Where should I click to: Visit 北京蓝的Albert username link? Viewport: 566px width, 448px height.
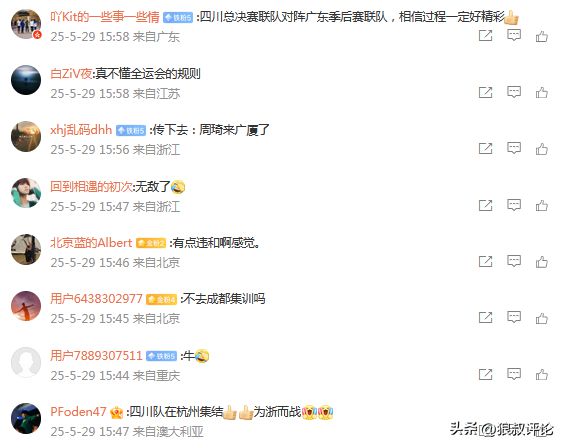91,243
